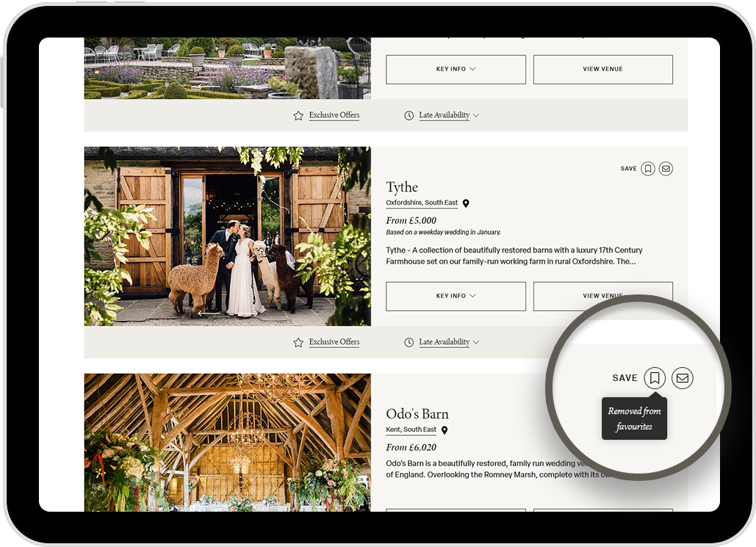Screen dimensions: 756x547
Task: Click the star icon in the top venue's offers bar
Action: (298, 116)
